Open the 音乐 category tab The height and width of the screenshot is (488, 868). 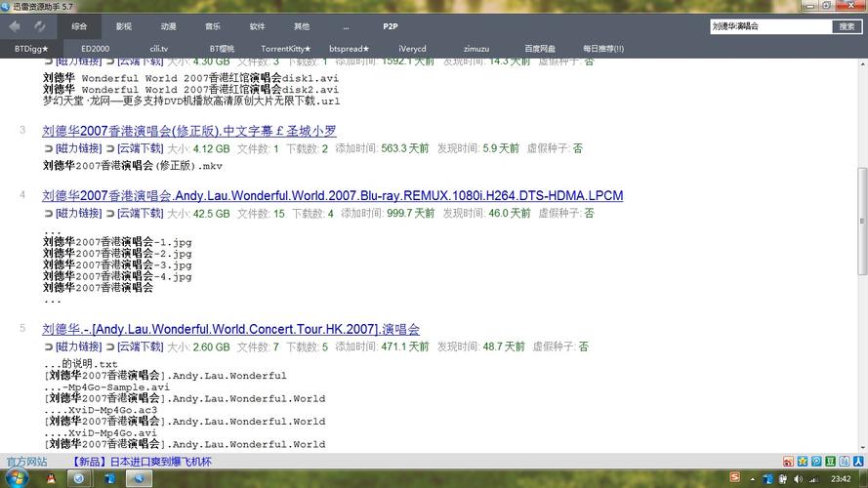[213, 26]
